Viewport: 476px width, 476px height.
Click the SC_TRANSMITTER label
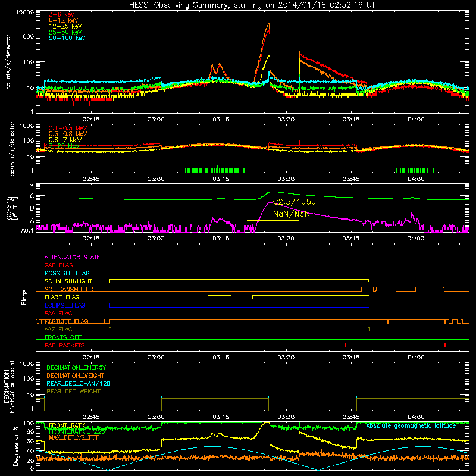(x=69, y=289)
